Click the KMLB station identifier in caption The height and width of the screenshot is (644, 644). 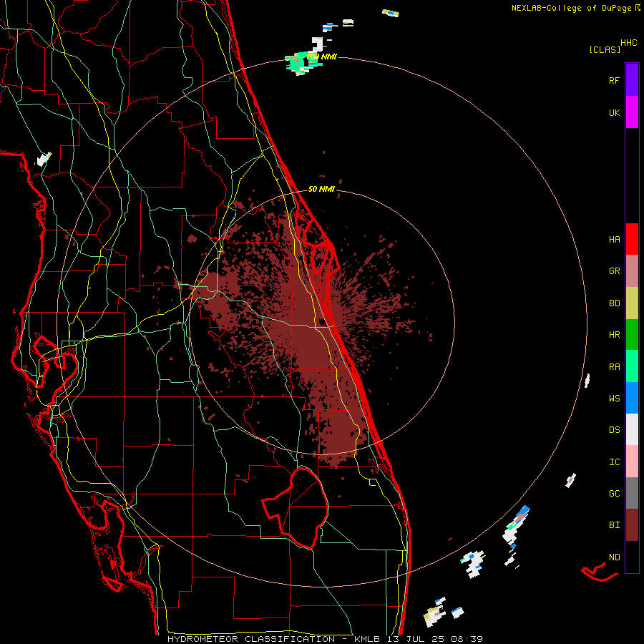coord(368,639)
